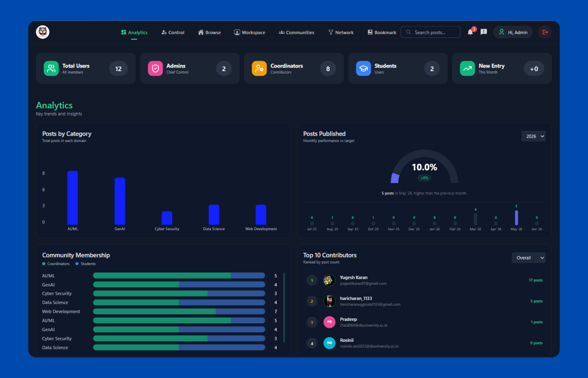Click the app logo avatar in header
The height and width of the screenshot is (378, 588).
(43, 32)
